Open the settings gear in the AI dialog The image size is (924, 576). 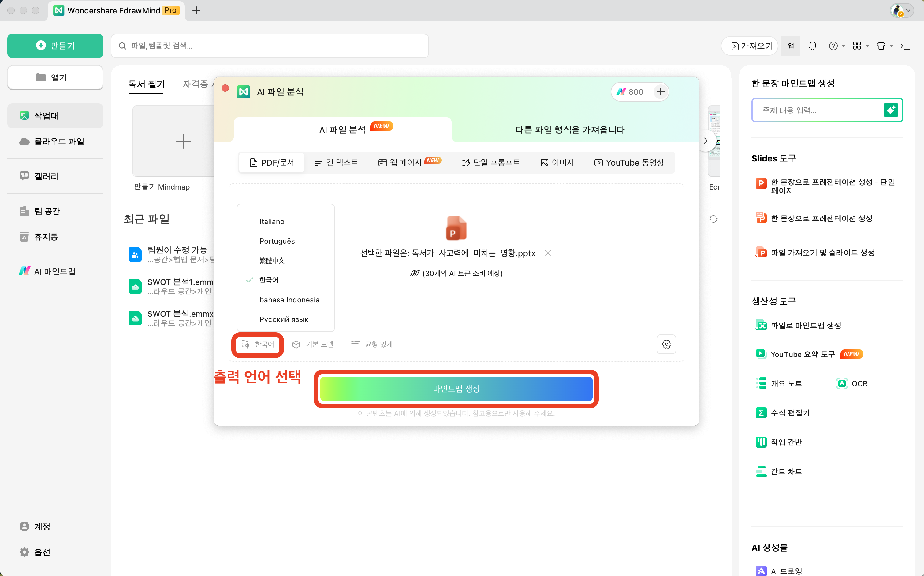coord(666,344)
